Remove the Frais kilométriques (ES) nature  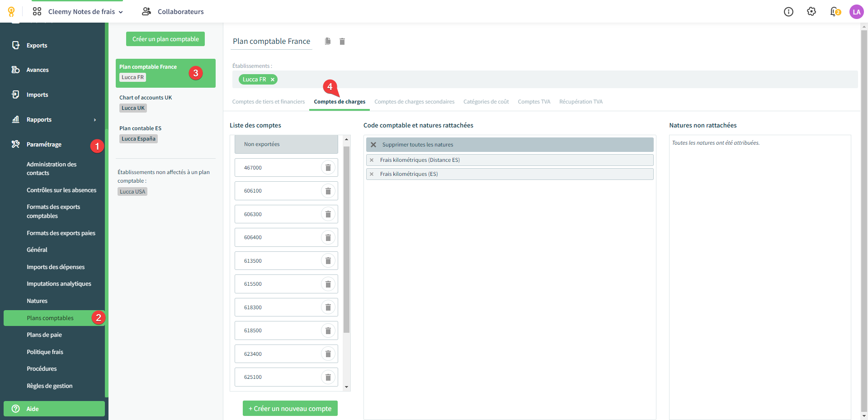click(x=372, y=174)
